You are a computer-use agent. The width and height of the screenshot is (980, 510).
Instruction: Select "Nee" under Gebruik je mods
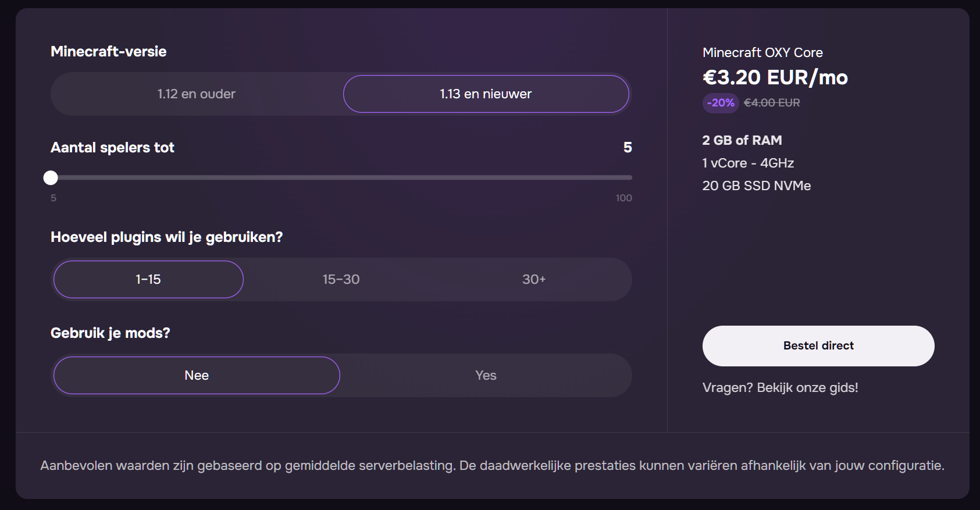click(197, 375)
